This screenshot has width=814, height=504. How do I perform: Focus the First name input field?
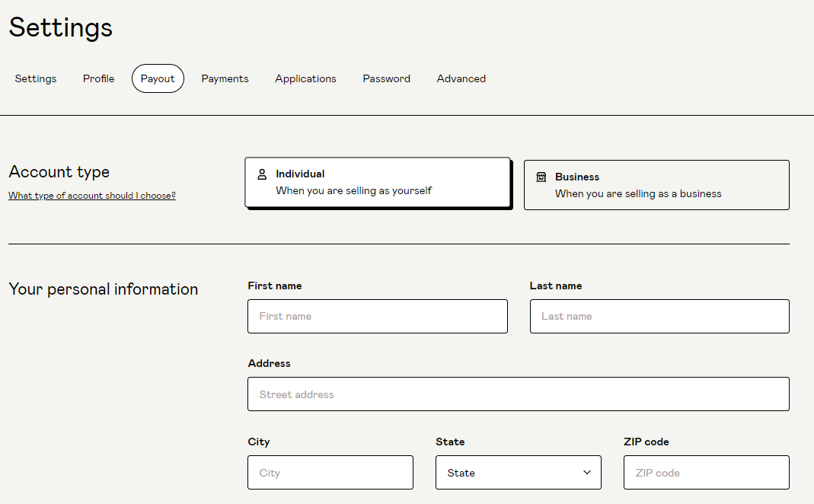coord(378,316)
